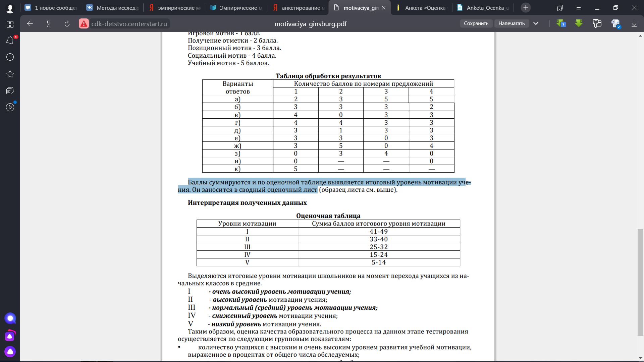
Task: Open bookmarks star icon in sidebar
Action: click(10, 74)
